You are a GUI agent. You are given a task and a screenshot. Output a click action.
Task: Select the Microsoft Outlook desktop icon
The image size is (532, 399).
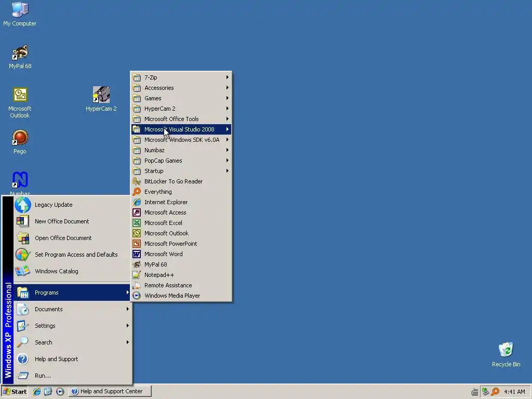(x=20, y=102)
